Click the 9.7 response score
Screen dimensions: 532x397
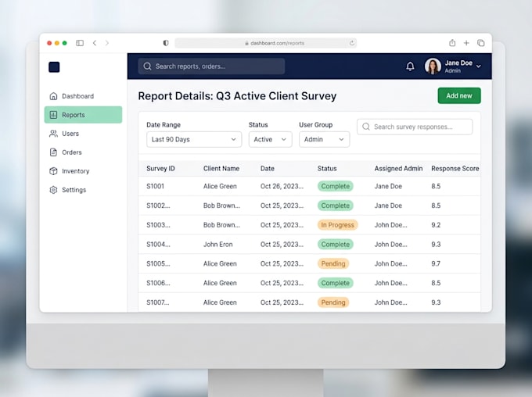(436, 264)
